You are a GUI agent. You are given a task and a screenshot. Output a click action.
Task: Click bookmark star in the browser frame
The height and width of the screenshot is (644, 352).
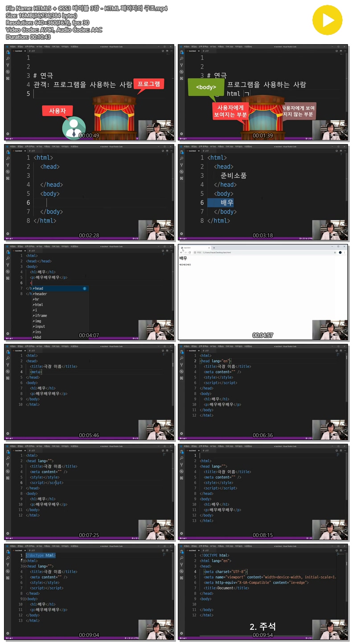tap(335, 252)
